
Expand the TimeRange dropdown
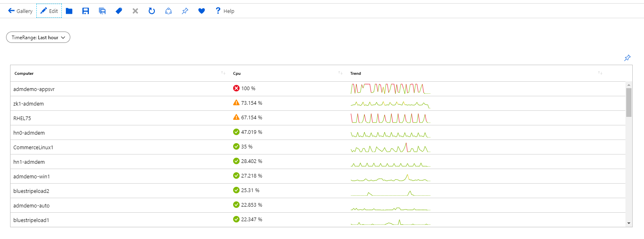(x=38, y=38)
